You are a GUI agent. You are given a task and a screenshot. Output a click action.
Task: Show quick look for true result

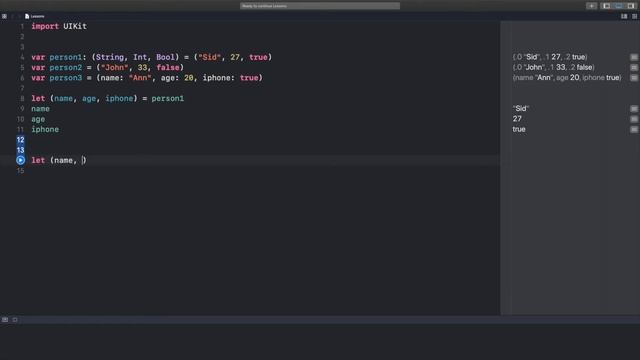[634, 129]
